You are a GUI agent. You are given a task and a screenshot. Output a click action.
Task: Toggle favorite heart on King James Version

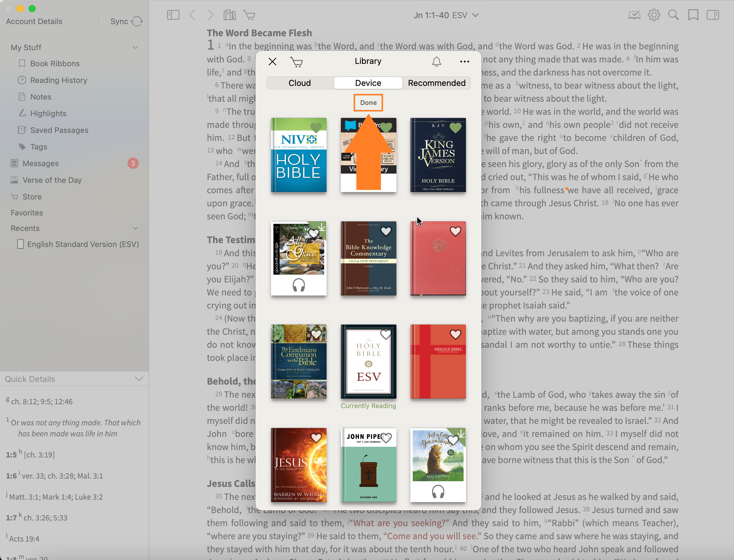(456, 127)
